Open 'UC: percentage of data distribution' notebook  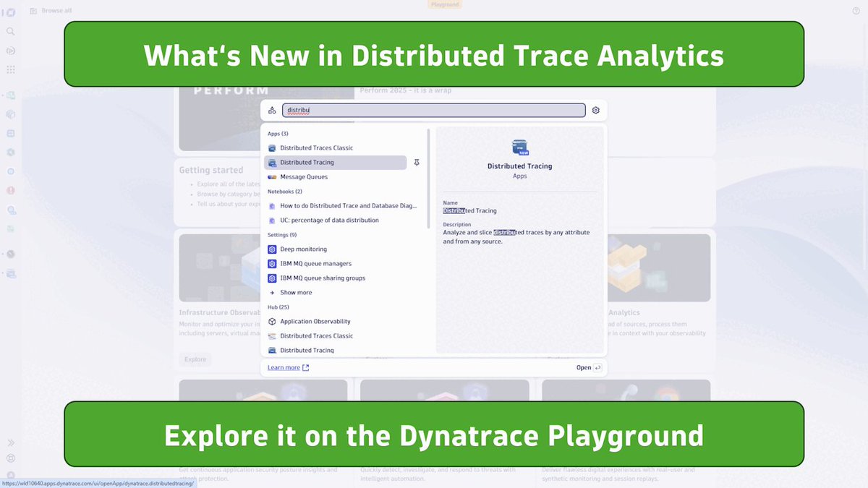[x=329, y=220]
